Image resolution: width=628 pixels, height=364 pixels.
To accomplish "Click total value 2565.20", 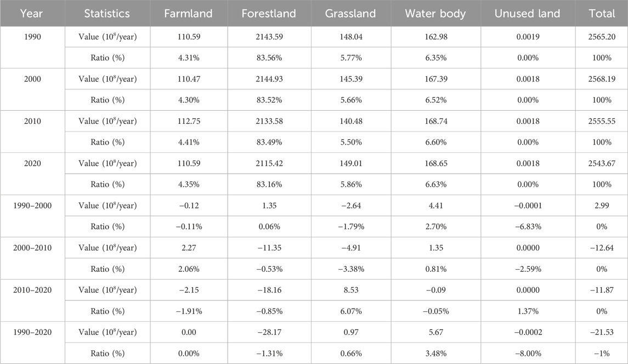I will (602, 37).
